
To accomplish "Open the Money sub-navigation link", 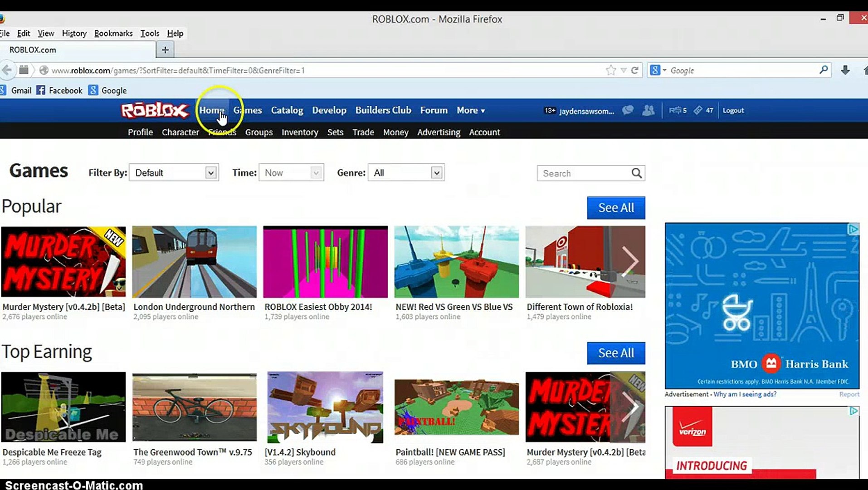I will click(x=395, y=132).
